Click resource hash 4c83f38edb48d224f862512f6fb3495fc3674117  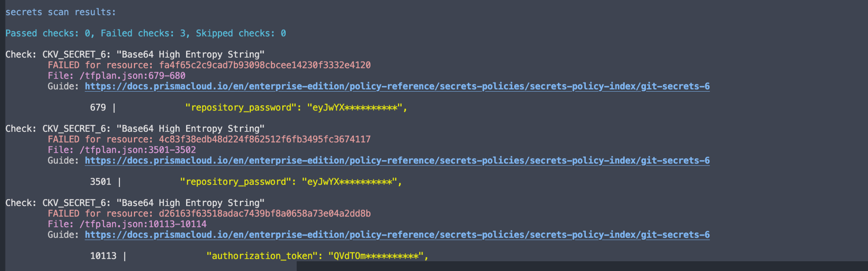point(265,140)
